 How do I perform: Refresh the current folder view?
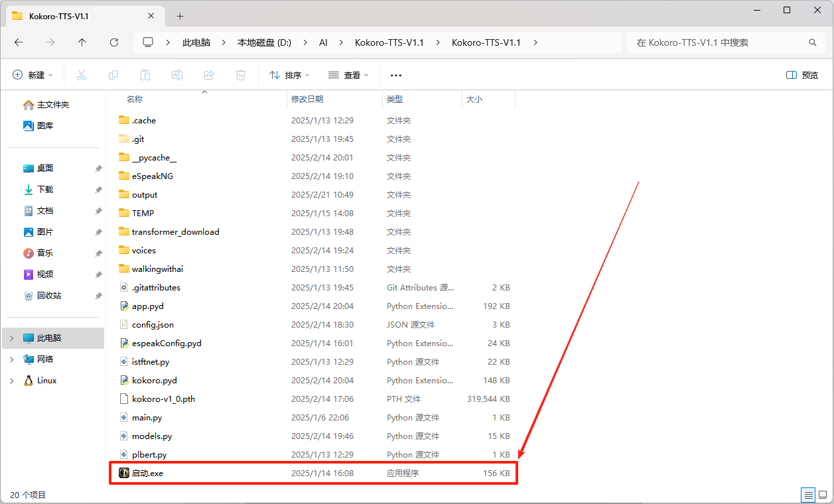point(114,42)
